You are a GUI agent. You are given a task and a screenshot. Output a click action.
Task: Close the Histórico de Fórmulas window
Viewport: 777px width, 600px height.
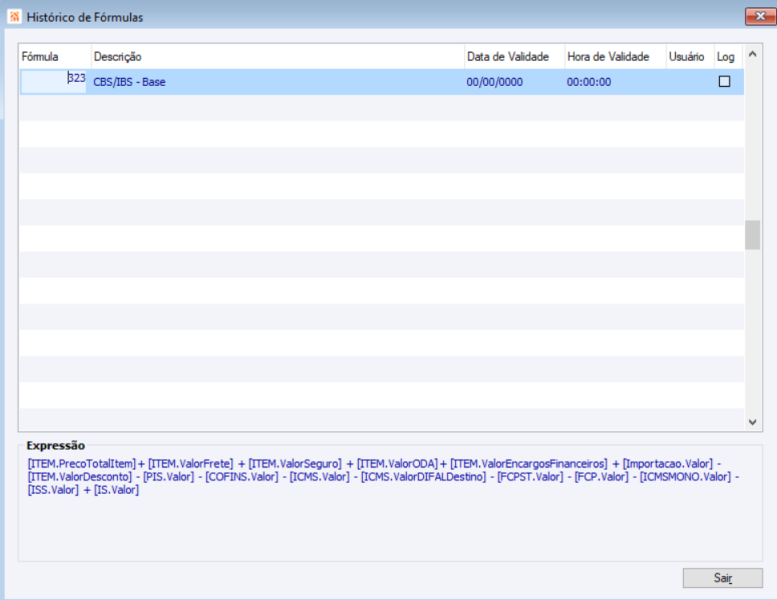[760, 16]
